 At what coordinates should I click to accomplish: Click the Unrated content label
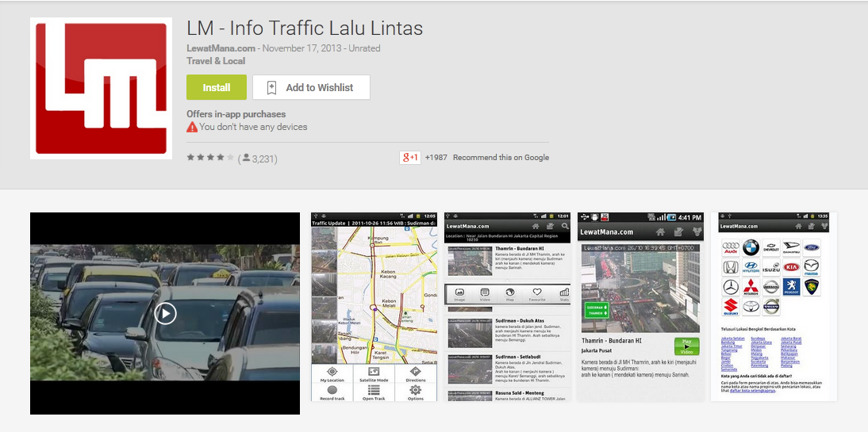pos(364,48)
